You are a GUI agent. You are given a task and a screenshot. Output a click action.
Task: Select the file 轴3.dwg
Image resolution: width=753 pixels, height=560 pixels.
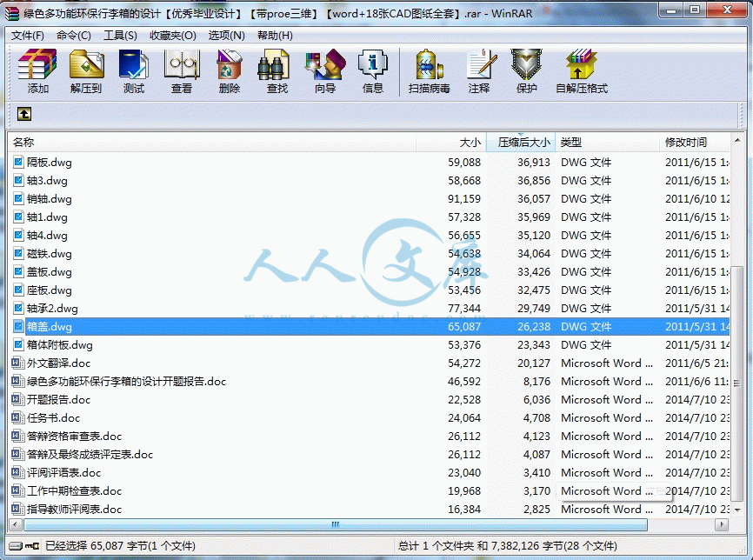[x=47, y=181]
